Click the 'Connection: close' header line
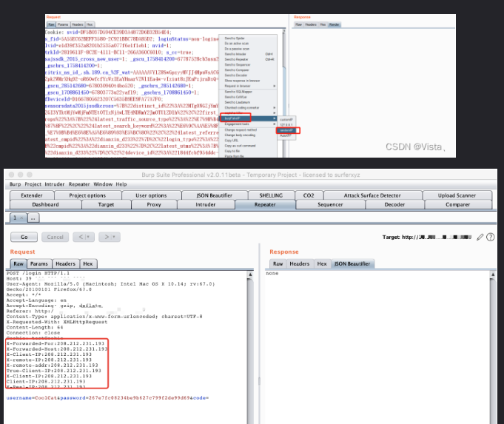This screenshot has height=424, width=504. click(x=33, y=333)
